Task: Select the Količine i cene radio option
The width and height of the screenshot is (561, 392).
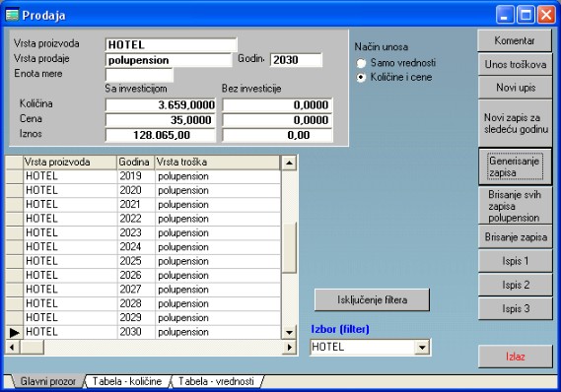Action: pyautogui.click(x=361, y=77)
